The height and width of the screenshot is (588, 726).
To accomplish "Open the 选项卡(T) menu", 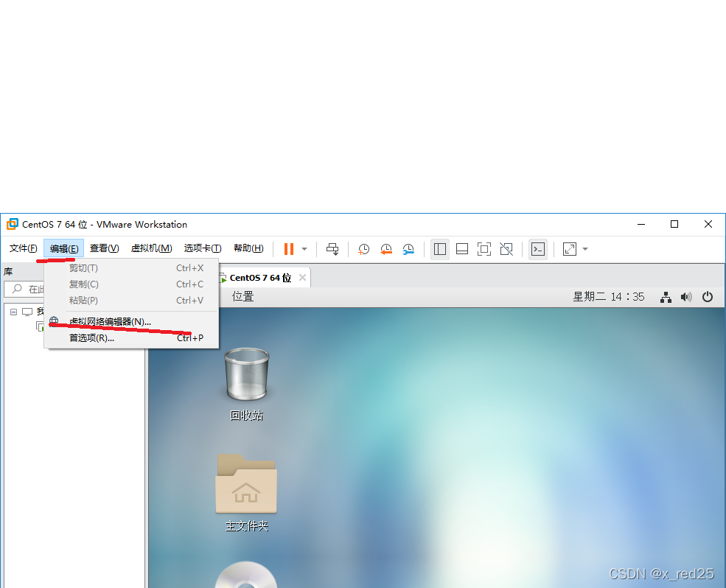I will (x=203, y=248).
